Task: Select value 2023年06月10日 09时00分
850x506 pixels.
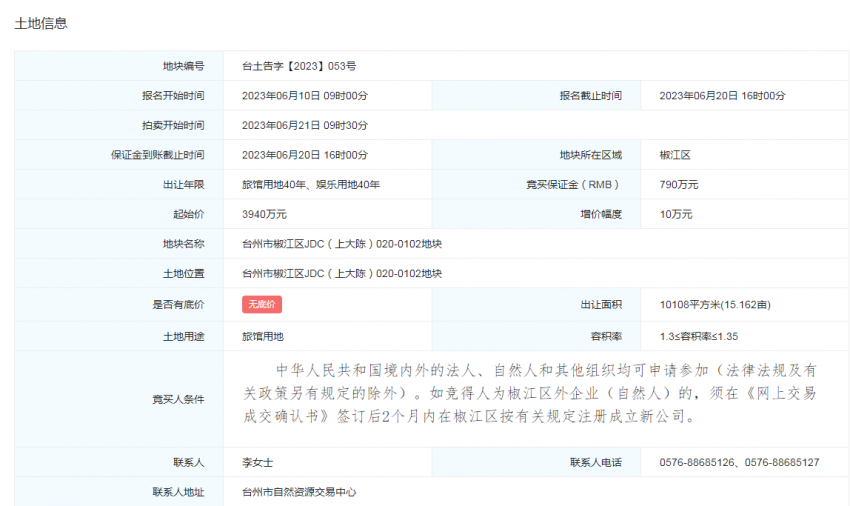Action: click(x=305, y=96)
